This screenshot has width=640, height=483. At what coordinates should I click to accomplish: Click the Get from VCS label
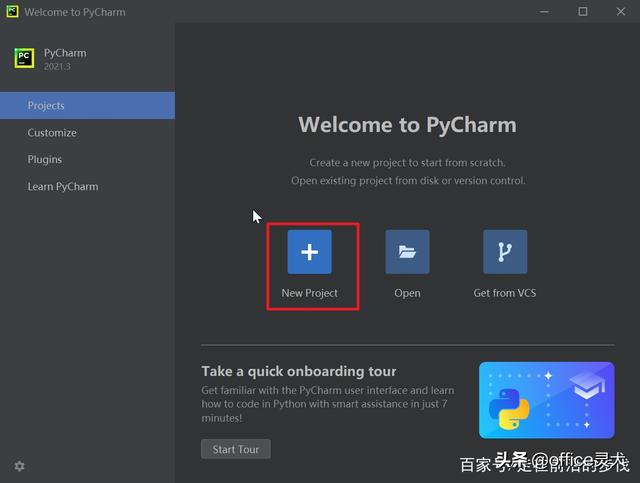[505, 293]
